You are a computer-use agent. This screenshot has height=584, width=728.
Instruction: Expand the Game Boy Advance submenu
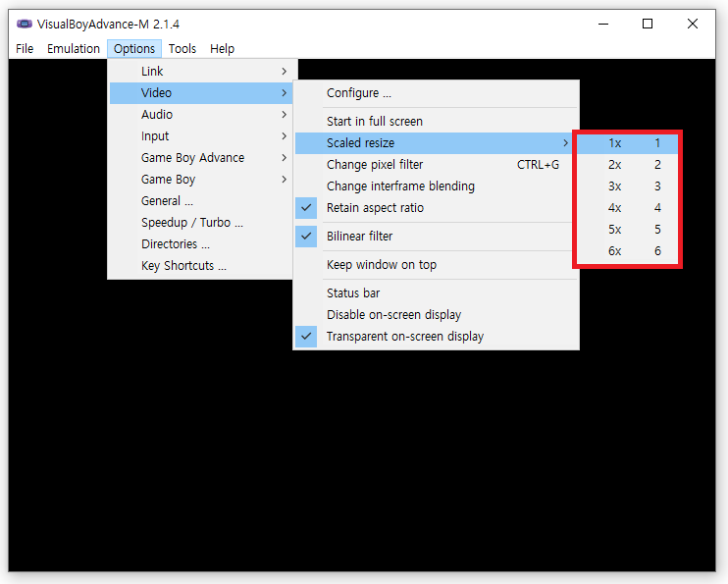[x=201, y=157]
